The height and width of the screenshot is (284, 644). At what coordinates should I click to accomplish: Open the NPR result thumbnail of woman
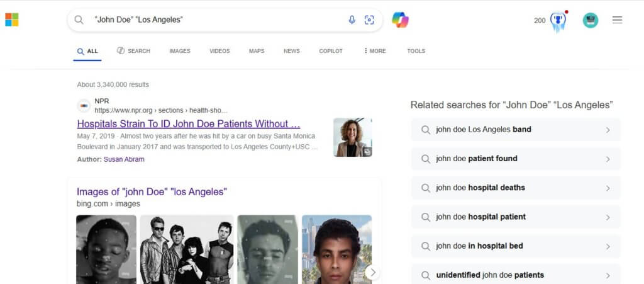pos(353,137)
